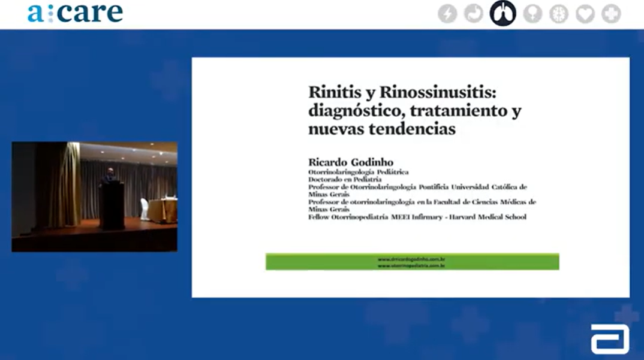
Task: Select the presenter name Ricardo Godinho
Action: pos(351,162)
